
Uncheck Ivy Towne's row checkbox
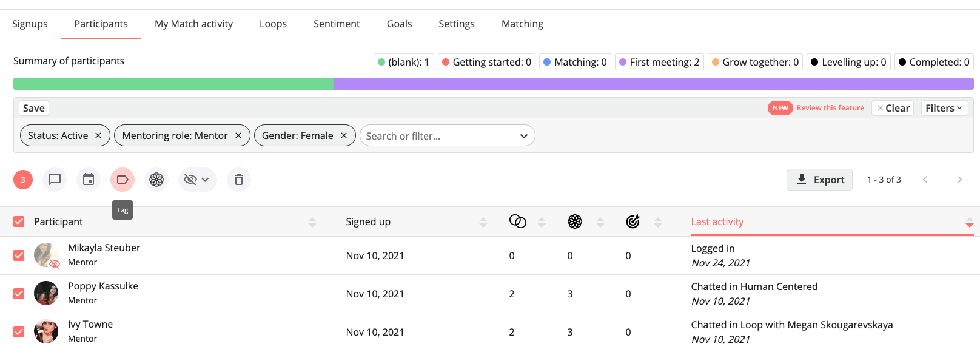coord(19,332)
